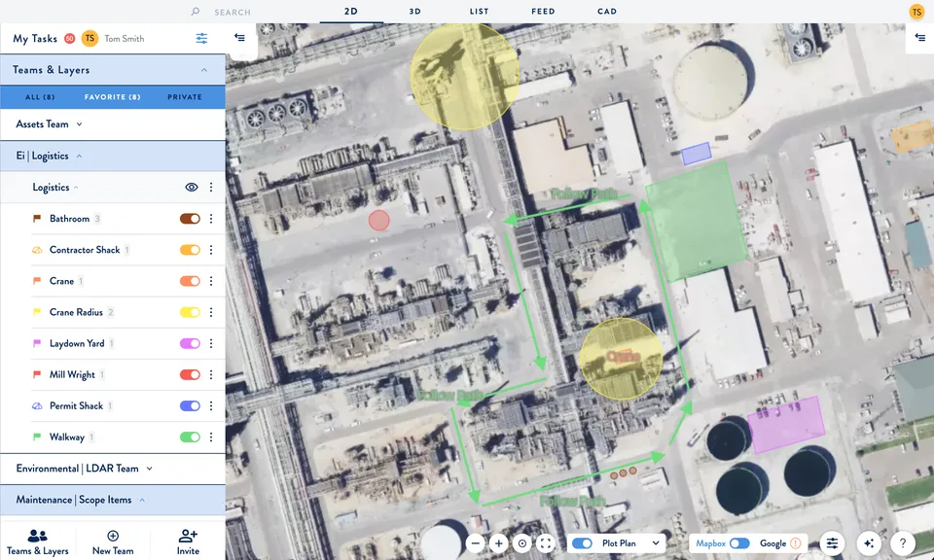This screenshot has height=560, width=934.
Task: Click the New Team button
Action: coord(113,542)
